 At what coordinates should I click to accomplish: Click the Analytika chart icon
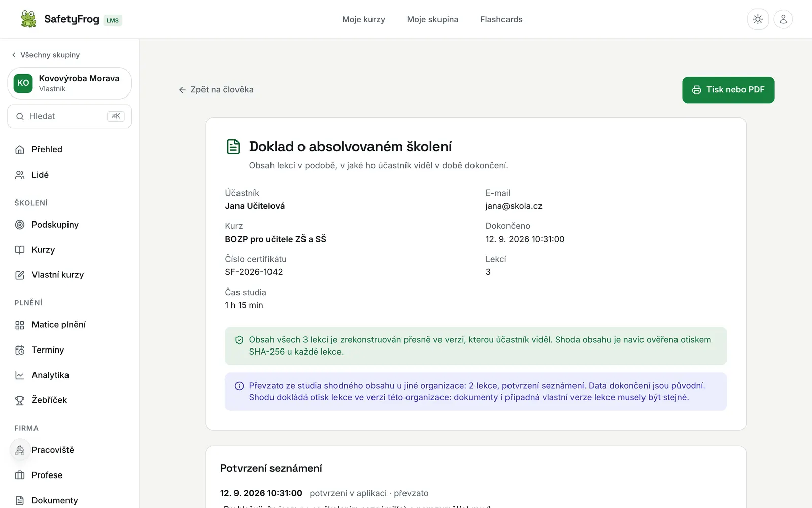pyautogui.click(x=20, y=375)
